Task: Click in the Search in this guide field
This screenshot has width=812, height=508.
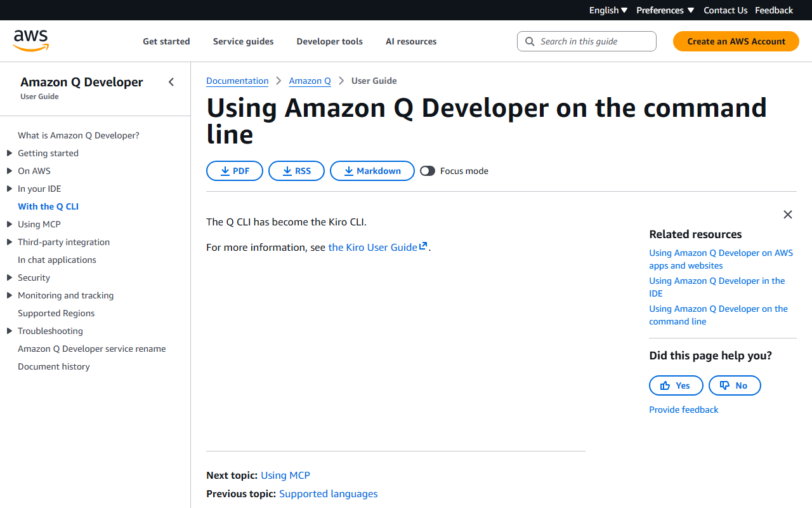Action: pyautogui.click(x=587, y=41)
